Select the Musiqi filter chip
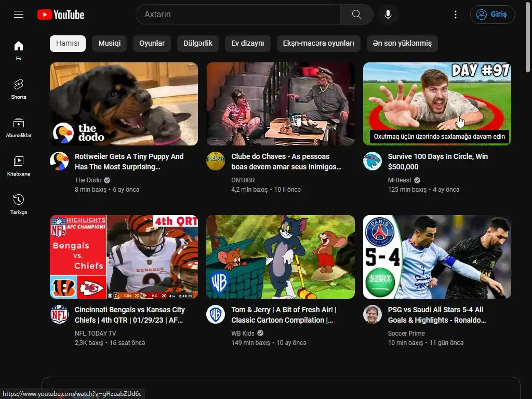The height and width of the screenshot is (399, 532). [109, 44]
